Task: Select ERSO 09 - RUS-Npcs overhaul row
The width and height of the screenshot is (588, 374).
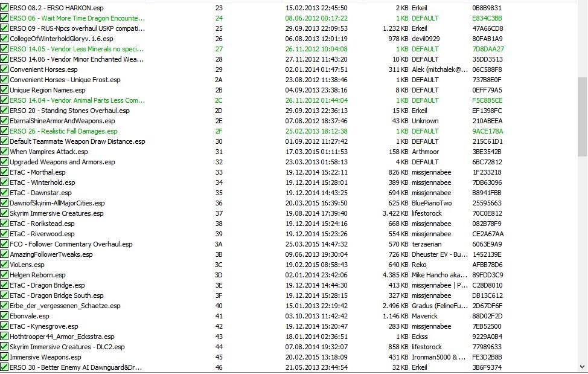Action: pyautogui.click(x=77, y=28)
